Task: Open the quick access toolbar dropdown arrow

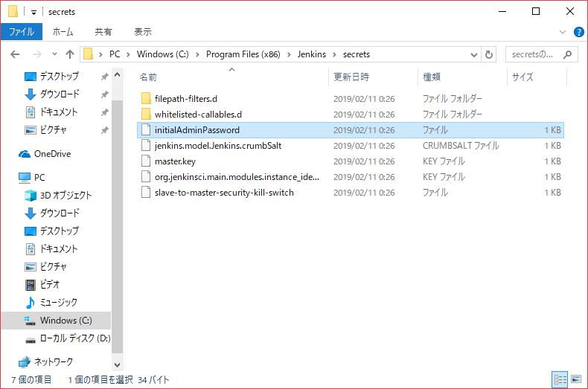Action: coord(34,13)
